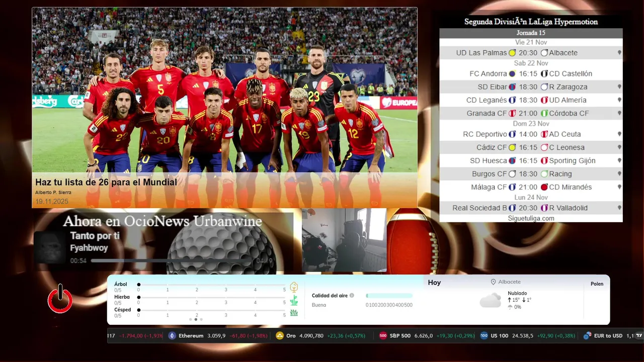Click the map pin on SD Huesca row
The height and width of the screenshot is (362, 644).
619,161
